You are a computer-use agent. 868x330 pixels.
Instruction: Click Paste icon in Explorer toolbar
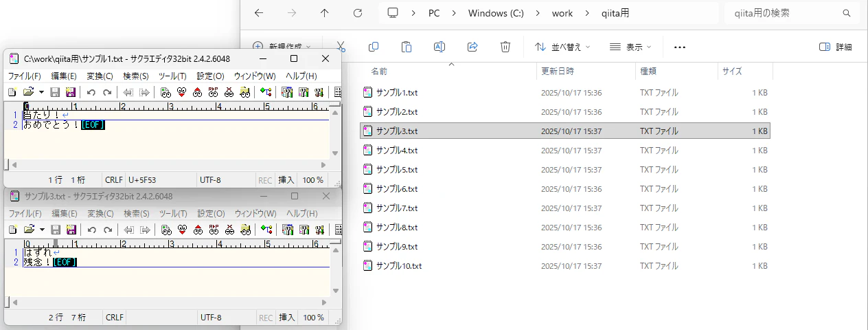[x=407, y=47]
